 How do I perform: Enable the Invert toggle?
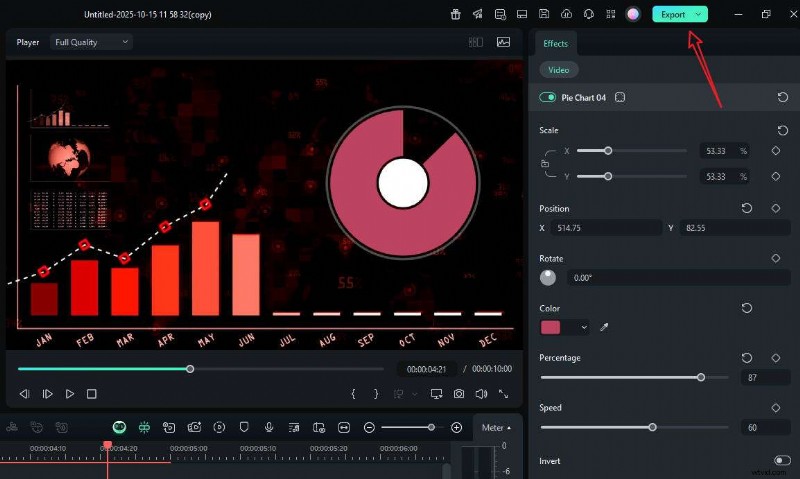(x=782, y=461)
